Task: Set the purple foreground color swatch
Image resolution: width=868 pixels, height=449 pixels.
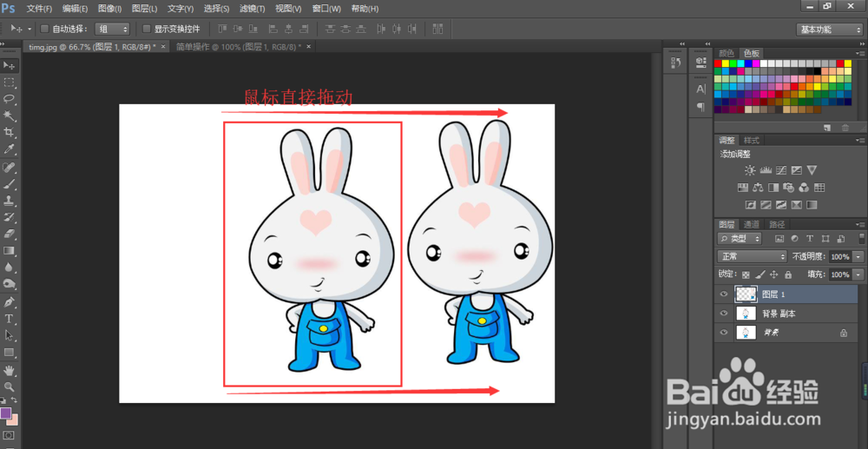Action: coord(5,413)
